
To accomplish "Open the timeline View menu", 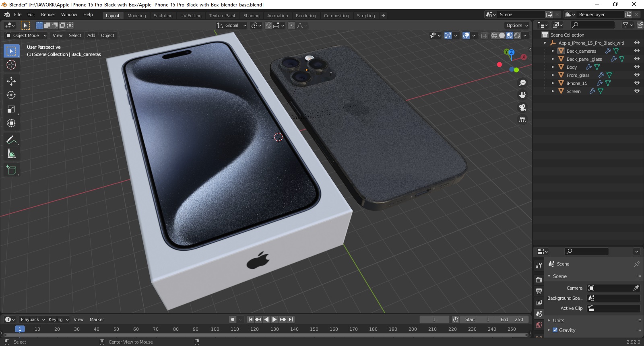I will coord(78,319).
